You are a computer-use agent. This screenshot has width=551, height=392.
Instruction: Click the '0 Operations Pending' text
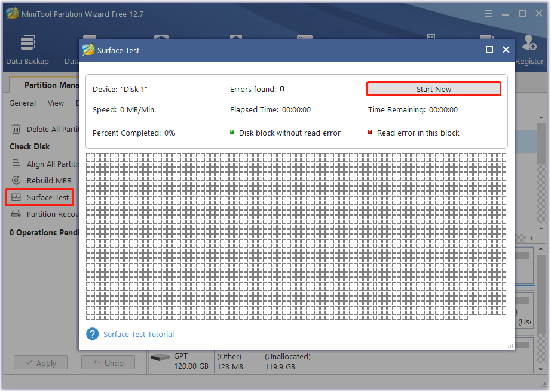click(44, 232)
